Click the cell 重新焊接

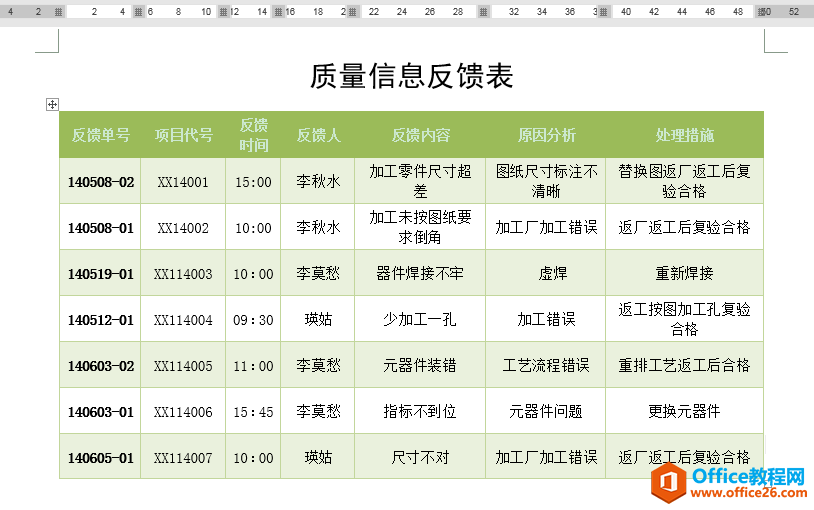(x=684, y=273)
